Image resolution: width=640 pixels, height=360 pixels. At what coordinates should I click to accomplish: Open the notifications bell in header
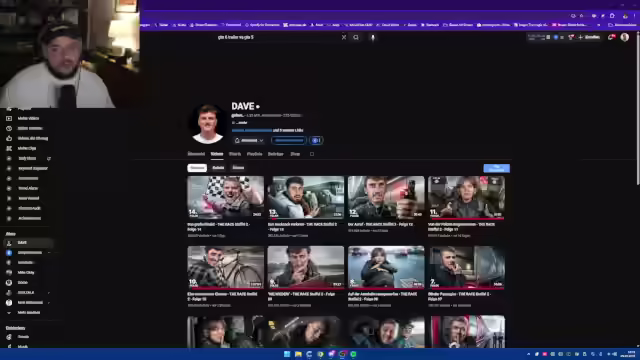[611, 37]
